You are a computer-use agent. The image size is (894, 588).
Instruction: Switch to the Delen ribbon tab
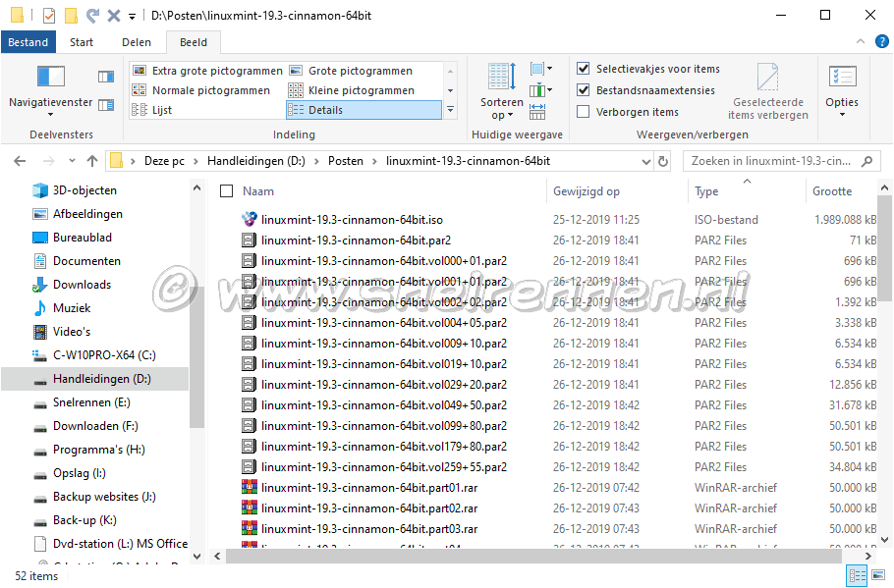coord(137,42)
